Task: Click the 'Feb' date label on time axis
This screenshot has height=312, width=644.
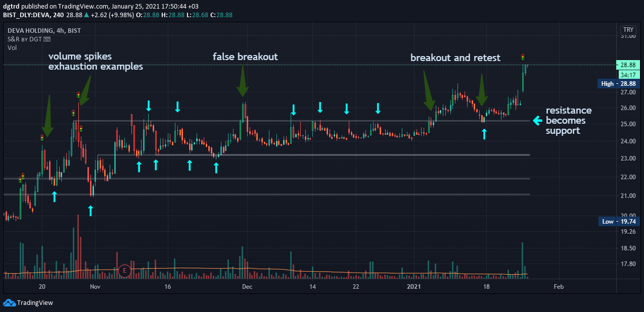Action: tap(559, 286)
